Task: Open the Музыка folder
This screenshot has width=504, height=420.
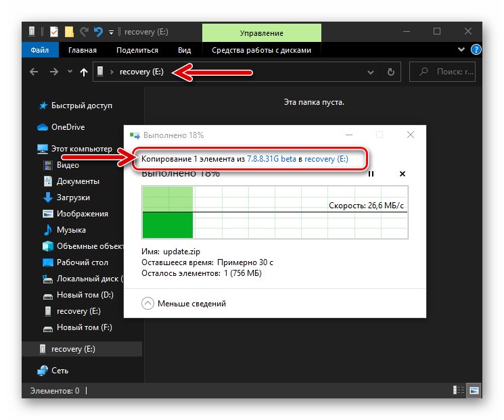Action: (x=71, y=230)
